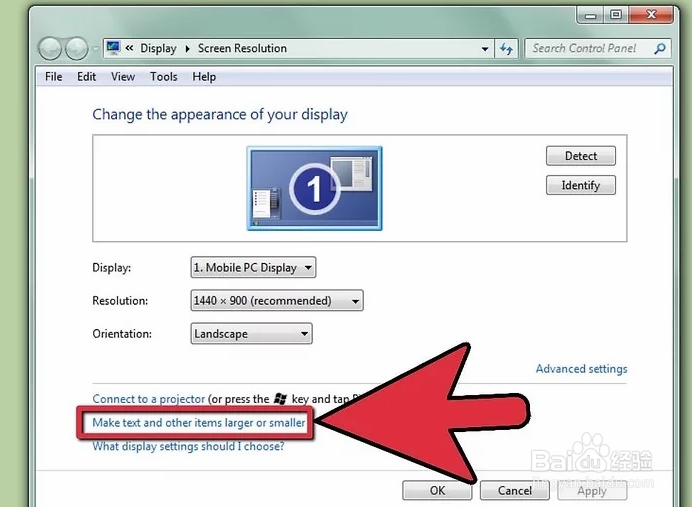Viewport: 692px width, 507px height.
Task: Open the Orientation dropdown set to Landscape
Action: (x=252, y=334)
